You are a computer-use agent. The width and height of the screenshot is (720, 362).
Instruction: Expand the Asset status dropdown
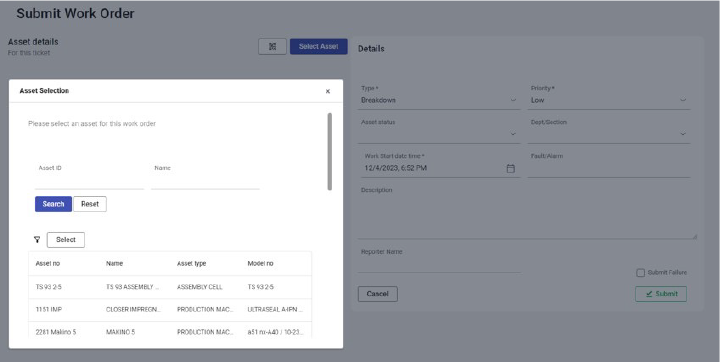point(439,134)
